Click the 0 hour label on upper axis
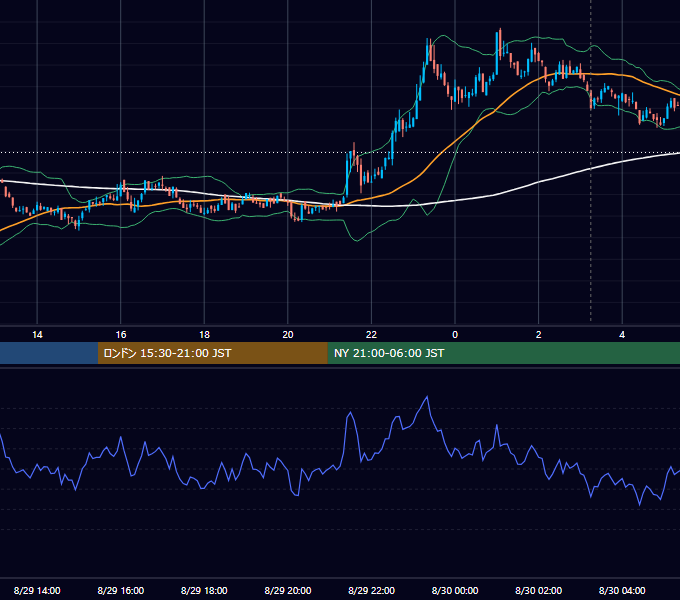 455,335
